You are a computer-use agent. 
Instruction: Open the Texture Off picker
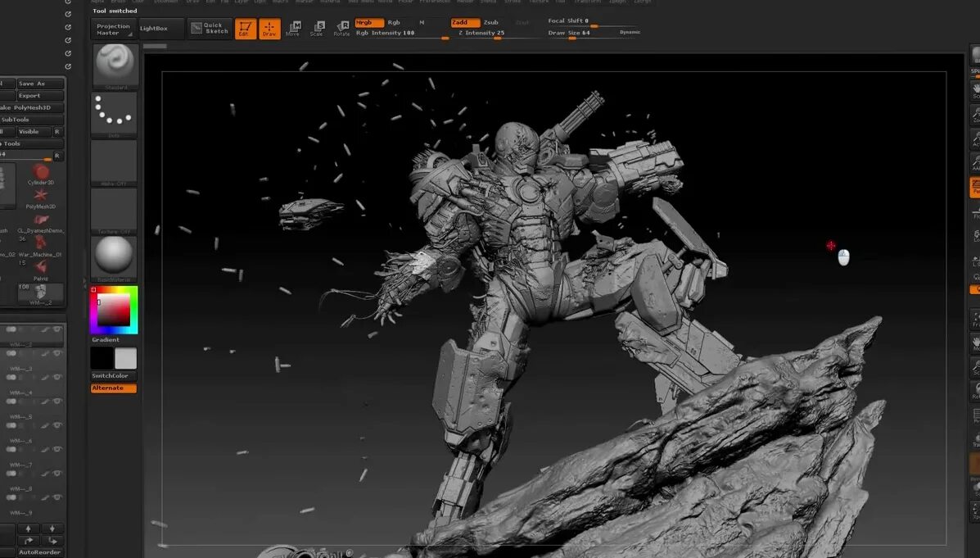(x=114, y=211)
